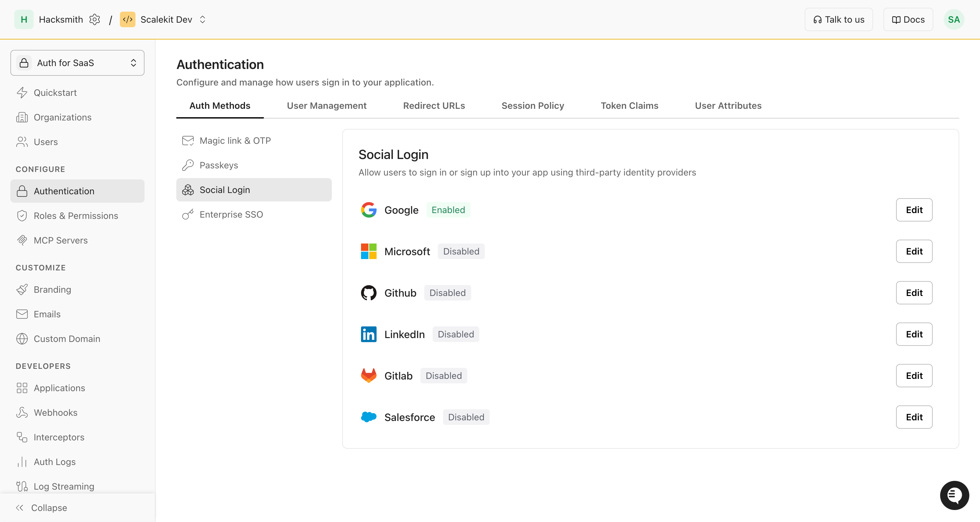Open Organizations page
Viewport: 980px width, 522px height.
[77, 117]
